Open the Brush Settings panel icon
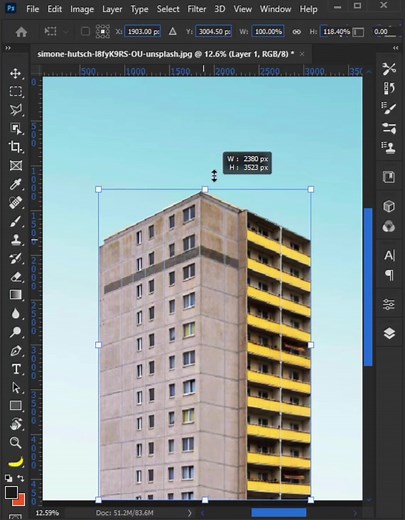This screenshot has height=520, width=405. (x=389, y=108)
